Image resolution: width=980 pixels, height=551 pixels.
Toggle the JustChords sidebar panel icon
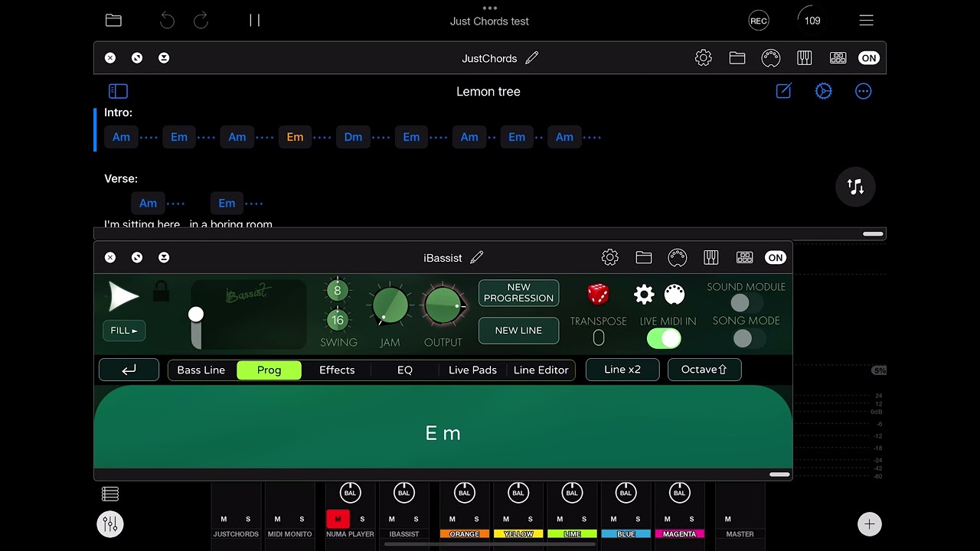point(118,91)
